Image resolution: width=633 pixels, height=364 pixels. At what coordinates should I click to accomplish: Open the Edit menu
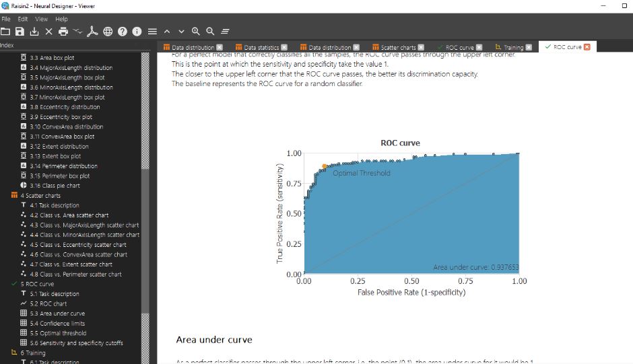tap(23, 19)
